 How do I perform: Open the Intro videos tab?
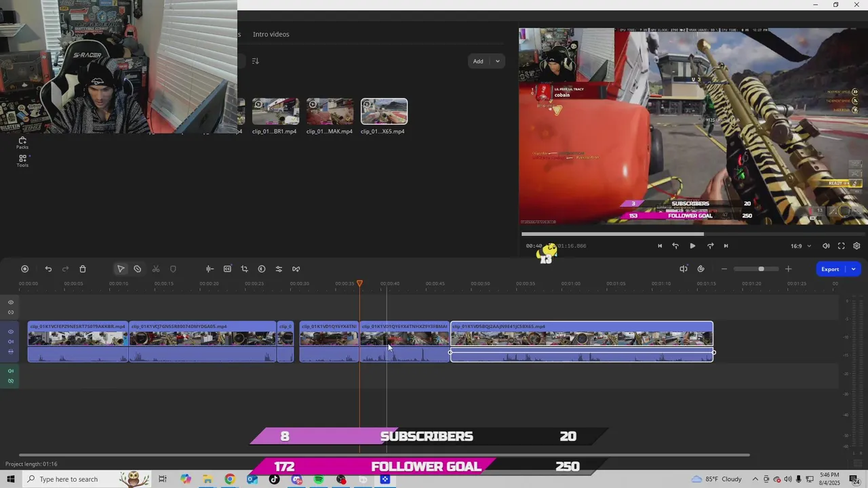click(271, 34)
